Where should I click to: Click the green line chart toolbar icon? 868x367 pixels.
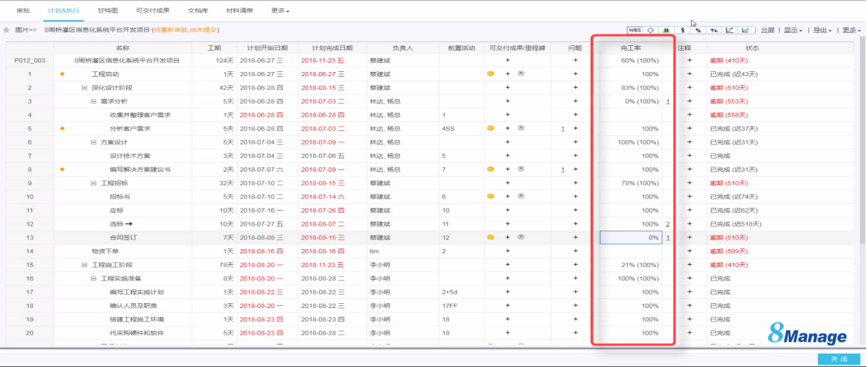click(x=745, y=30)
